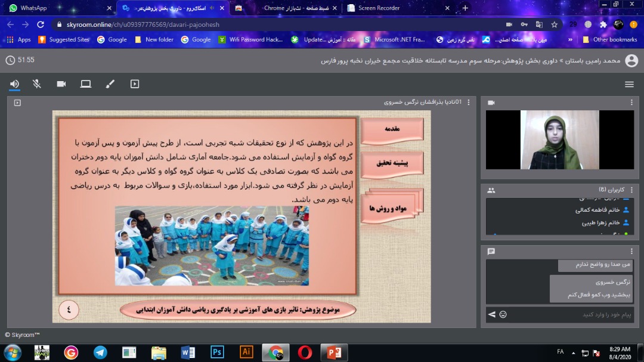The width and height of the screenshot is (644, 362).
Task: Click camera permission icon in address bar
Action: pos(509,24)
